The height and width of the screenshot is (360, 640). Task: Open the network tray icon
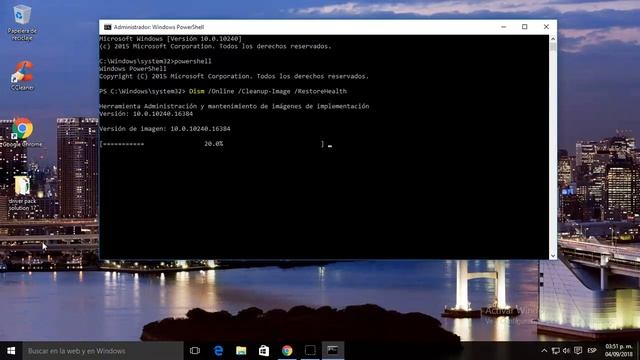pos(556,351)
